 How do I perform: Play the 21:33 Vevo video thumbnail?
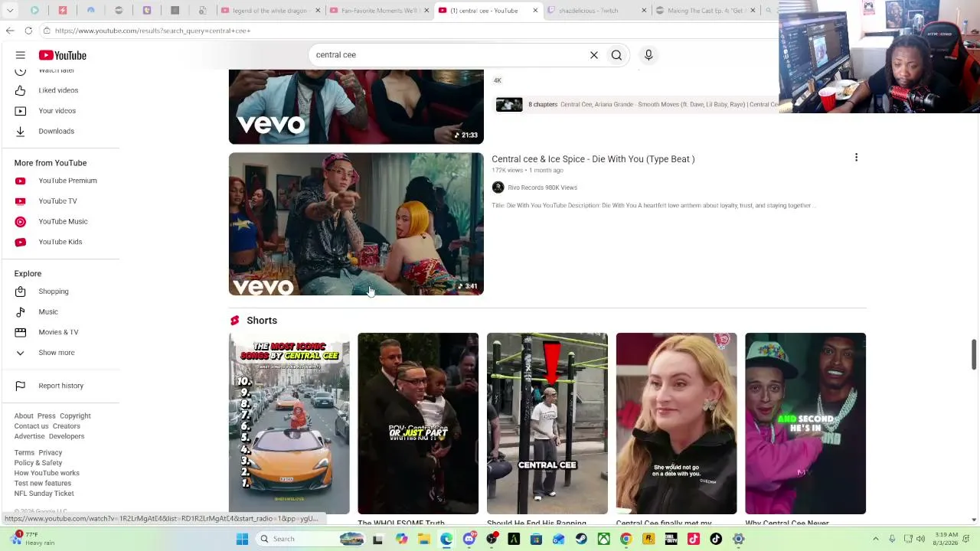coord(356,106)
